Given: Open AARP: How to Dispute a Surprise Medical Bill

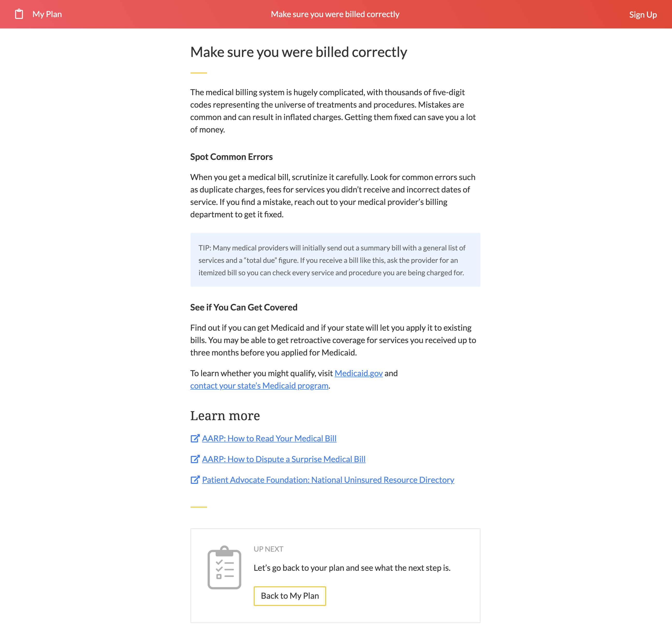Looking at the screenshot, I should pos(283,459).
